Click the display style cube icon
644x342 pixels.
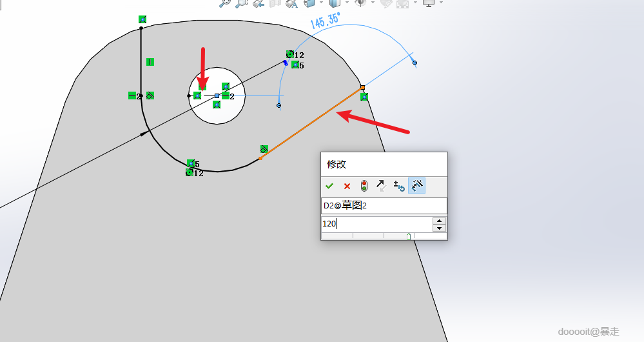pyautogui.click(x=335, y=3)
